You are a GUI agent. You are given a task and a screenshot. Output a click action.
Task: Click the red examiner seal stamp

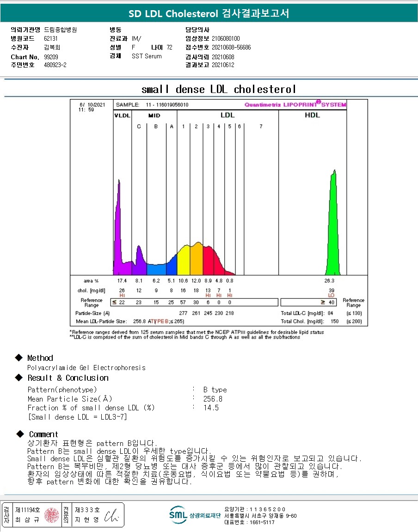[x=51, y=515]
